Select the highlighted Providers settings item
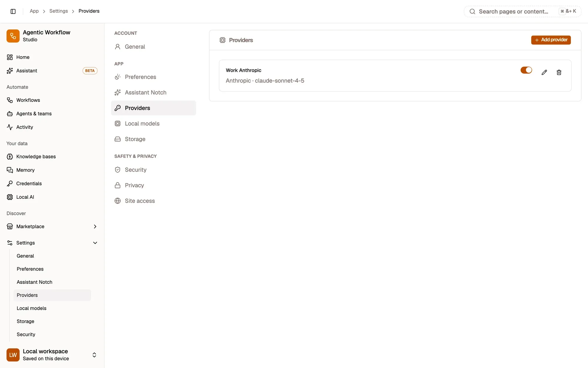This screenshot has width=588, height=368. tap(153, 108)
